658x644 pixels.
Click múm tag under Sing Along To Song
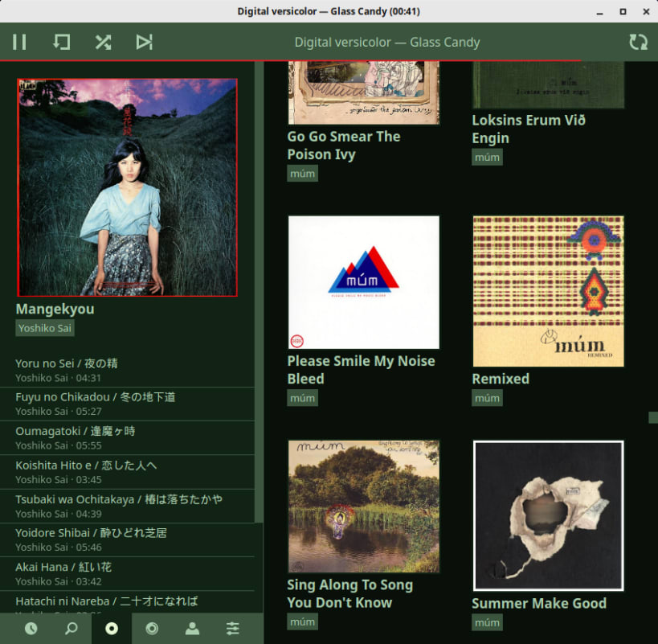point(303,621)
